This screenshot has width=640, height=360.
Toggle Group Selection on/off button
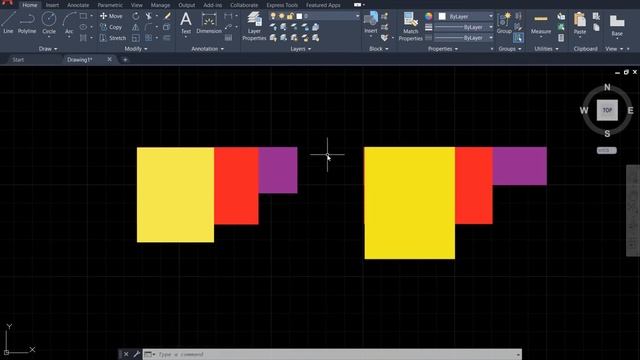click(x=518, y=38)
